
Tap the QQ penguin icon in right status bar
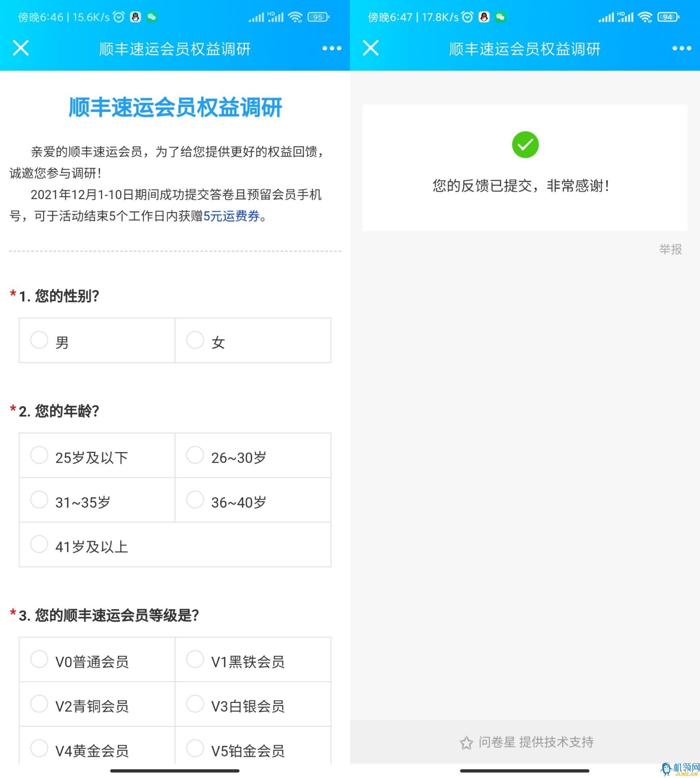(x=484, y=17)
